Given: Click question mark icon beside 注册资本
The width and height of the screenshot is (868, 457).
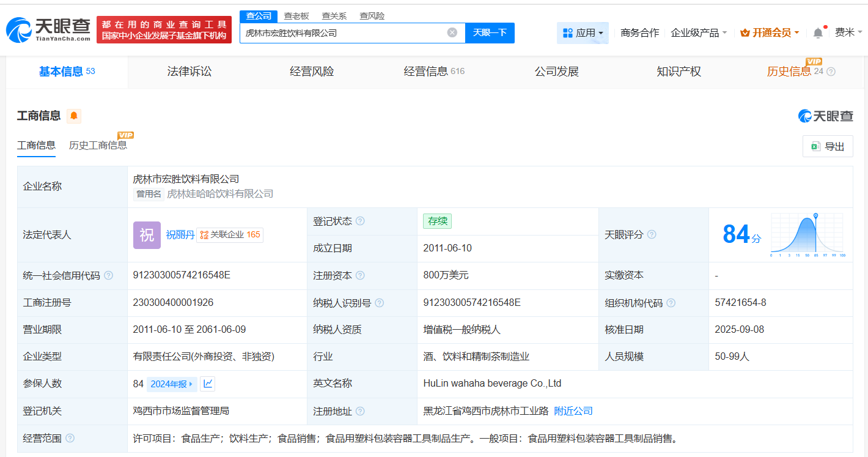Looking at the screenshot, I should click(x=361, y=275).
